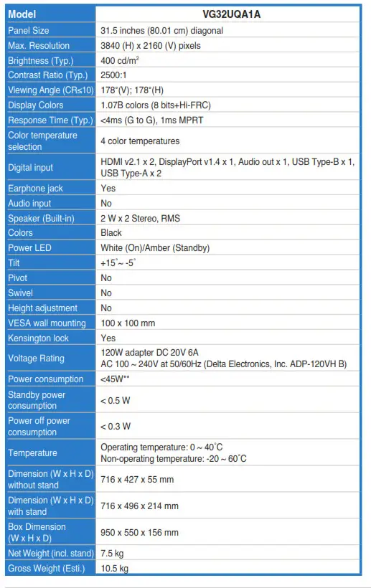Click the 178°(V); 178°(H) value

pyautogui.click(x=132, y=90)
